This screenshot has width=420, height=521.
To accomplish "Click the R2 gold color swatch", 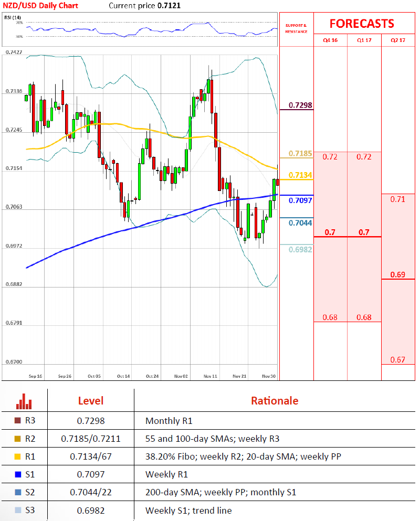I will click(x=18, y=439).
